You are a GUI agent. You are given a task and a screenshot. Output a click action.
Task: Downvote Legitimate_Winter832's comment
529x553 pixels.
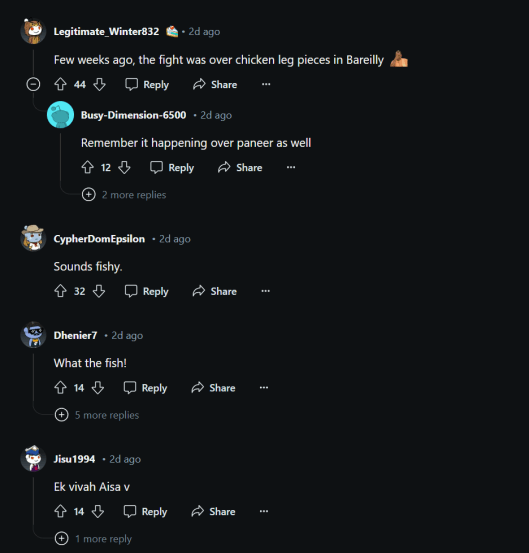pos(99,84)
